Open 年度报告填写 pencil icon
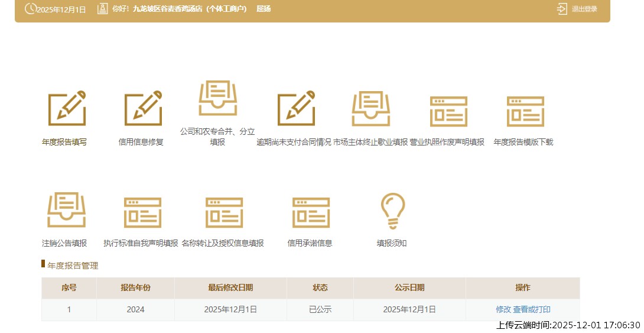This screenshot has height=333, width=644. [x=66, y=109]
